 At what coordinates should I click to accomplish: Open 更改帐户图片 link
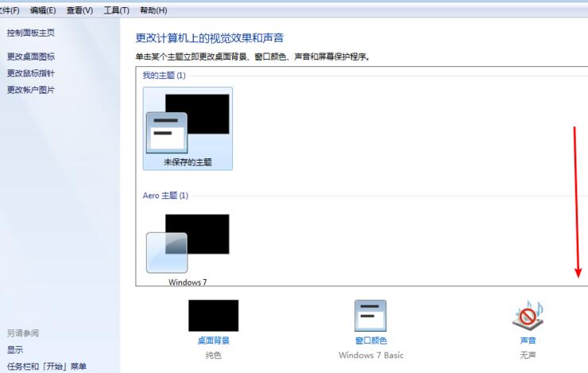click(31, 90)
